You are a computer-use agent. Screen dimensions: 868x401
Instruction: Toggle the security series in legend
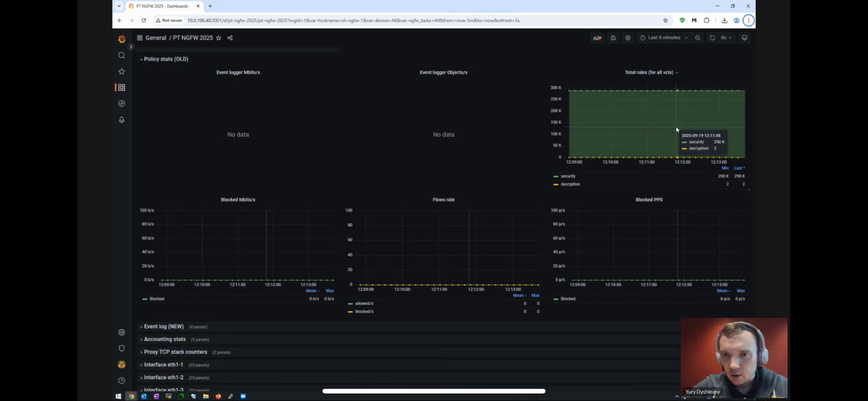coord(568,176)
